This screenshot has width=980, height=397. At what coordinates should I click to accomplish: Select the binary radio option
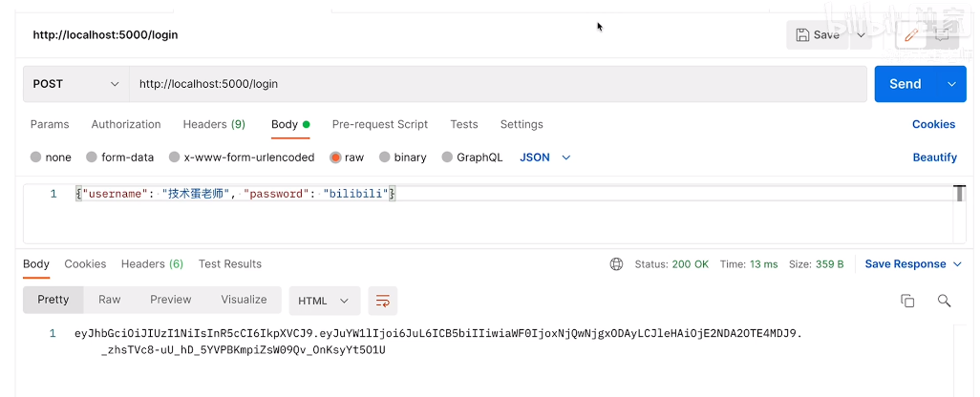(x=385, y=157)
